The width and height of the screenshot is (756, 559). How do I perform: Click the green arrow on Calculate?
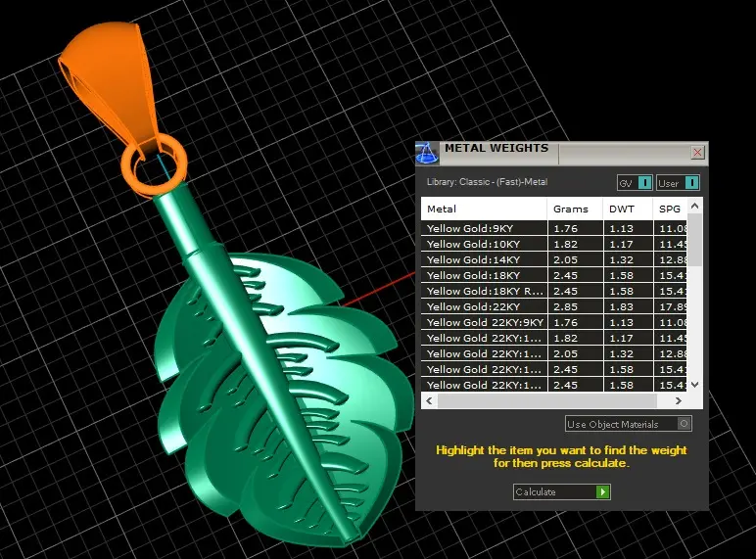click(x=602, y=492)
